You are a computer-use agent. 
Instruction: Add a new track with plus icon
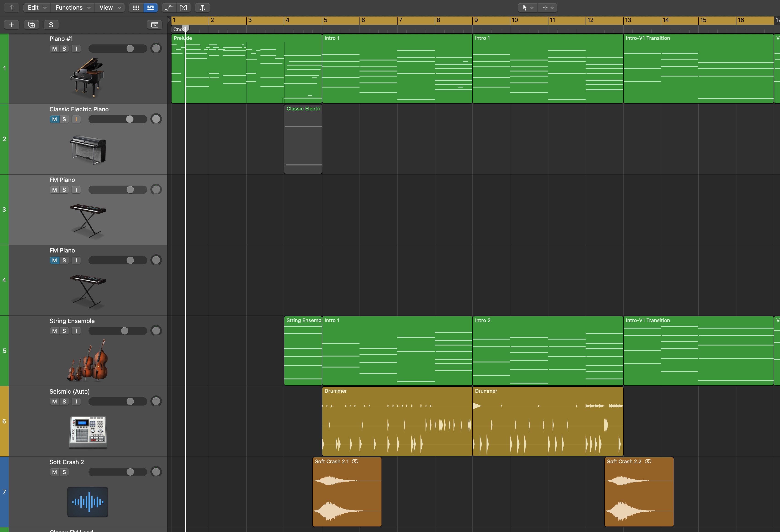[11, 25]
